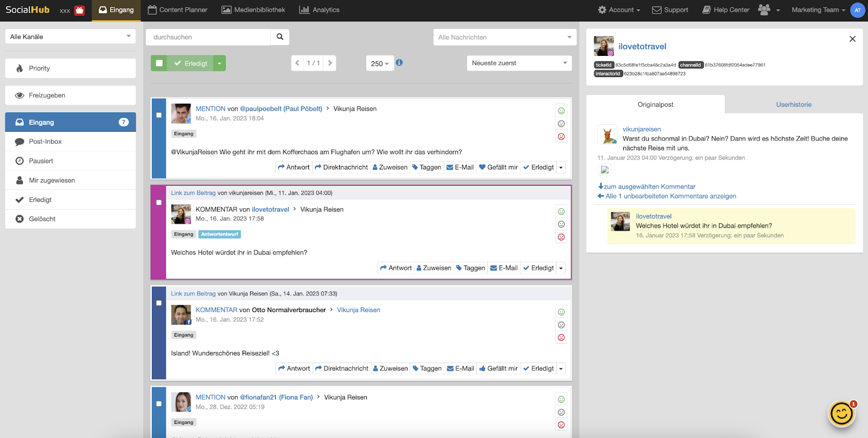This screenshot has height=438, width=868.
Task: Mark Paul Pöbelt mention sentiment neutral
Action: click(x=561, y=124)
